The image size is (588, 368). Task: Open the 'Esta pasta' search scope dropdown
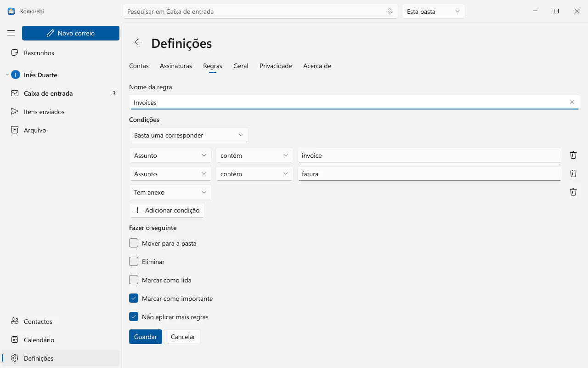click(x=434, y=11)
